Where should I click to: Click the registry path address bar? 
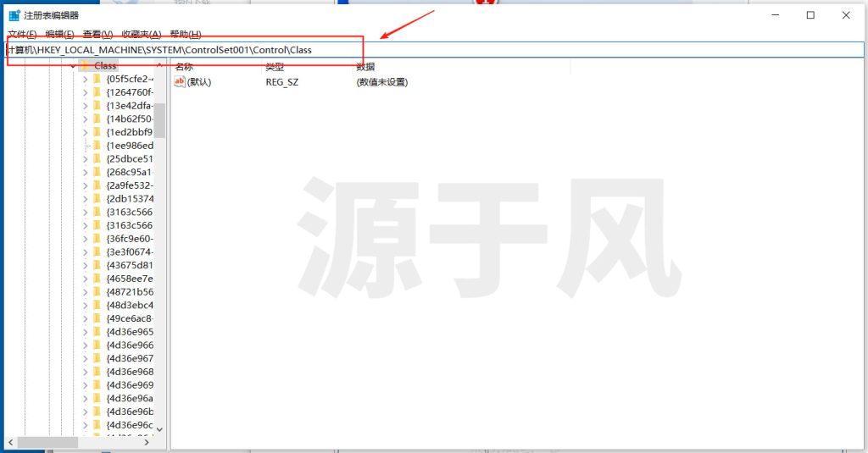434,50
